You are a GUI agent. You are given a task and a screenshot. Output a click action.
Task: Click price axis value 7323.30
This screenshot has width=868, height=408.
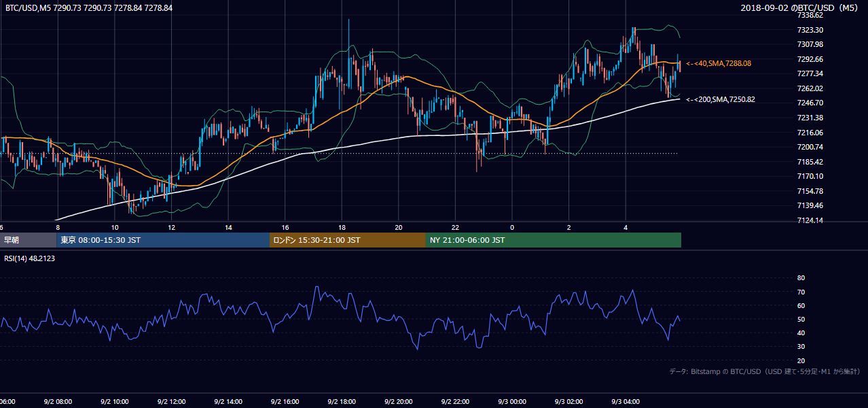[810, 30]
